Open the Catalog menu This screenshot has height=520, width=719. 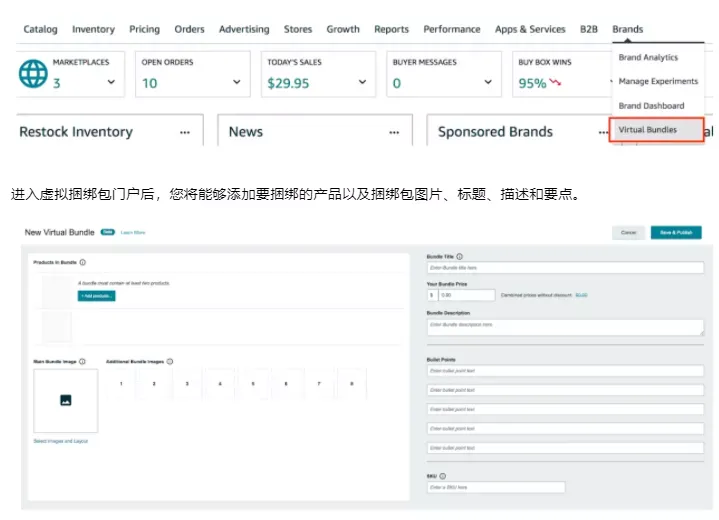40,29
